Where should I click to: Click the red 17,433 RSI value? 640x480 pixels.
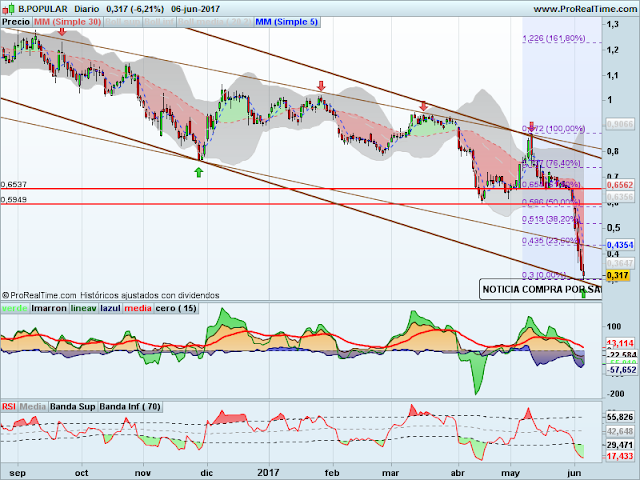click(620, 456)
